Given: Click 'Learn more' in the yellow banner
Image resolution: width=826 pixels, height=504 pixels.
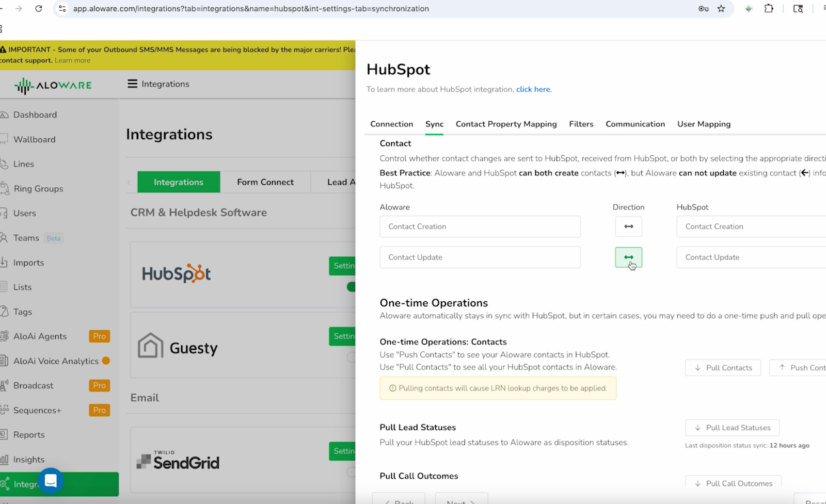Looking at the screenshot, I should 72,60.
